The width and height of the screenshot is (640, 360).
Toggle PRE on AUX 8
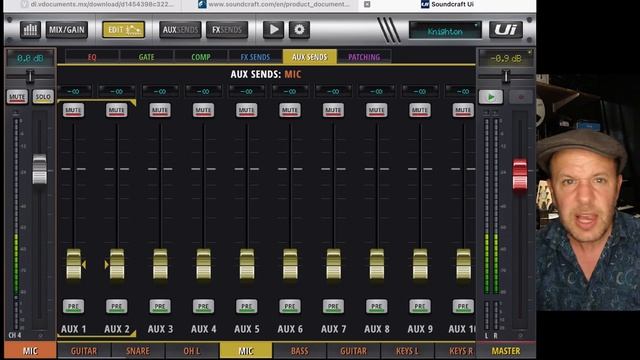(x=376, y=307)
